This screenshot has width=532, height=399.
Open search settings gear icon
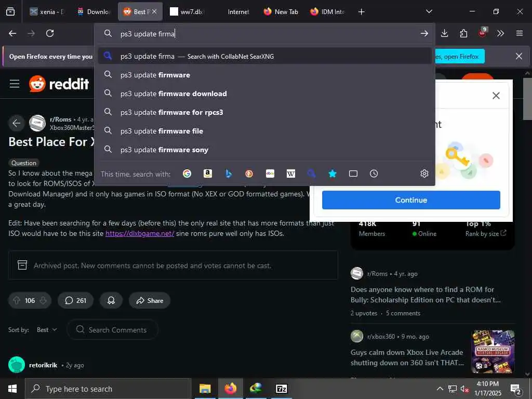(424, 174)
